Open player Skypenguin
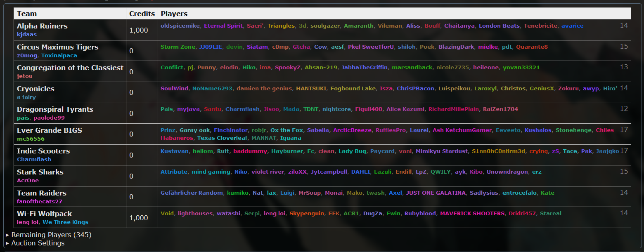644x252 pixels. pos(307,214)
